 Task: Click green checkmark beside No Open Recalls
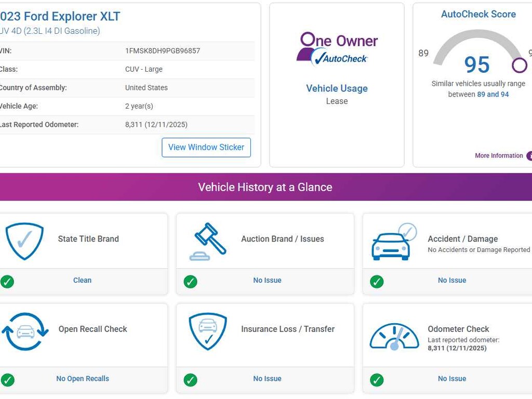coord(7,380)
